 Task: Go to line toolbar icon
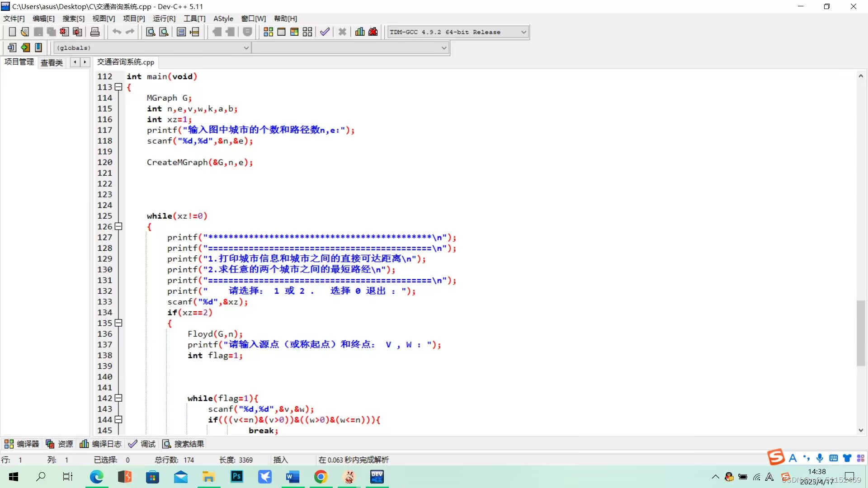click(x=194, y=32)
